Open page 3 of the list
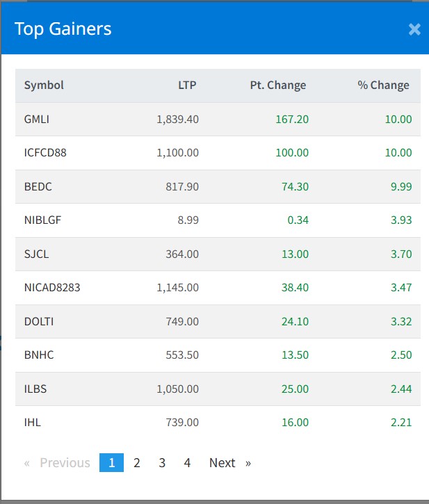Image resolution: width=429 pixels, height=504 pixels. pyautogui.click(x=162, y=463)
